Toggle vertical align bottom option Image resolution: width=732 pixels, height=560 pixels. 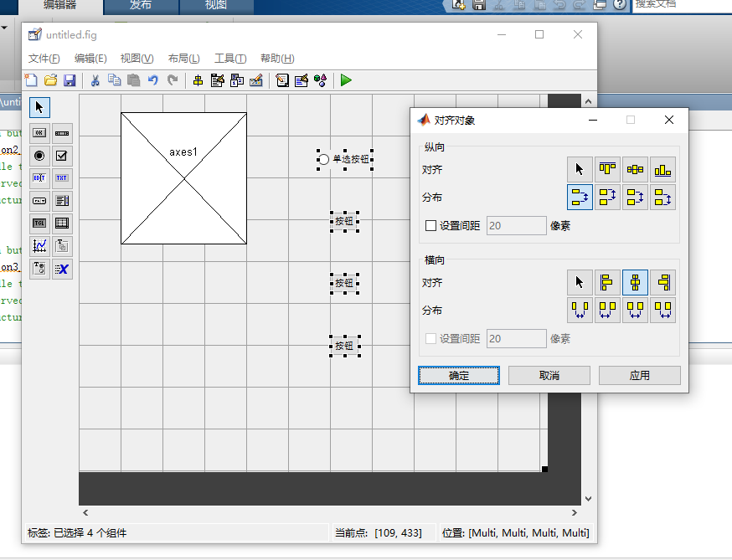pyautogui.click(x=663, y=169)
